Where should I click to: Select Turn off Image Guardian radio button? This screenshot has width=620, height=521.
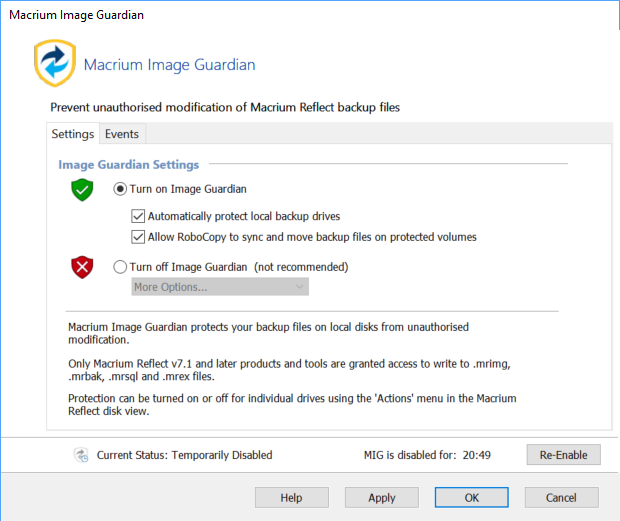120,267
